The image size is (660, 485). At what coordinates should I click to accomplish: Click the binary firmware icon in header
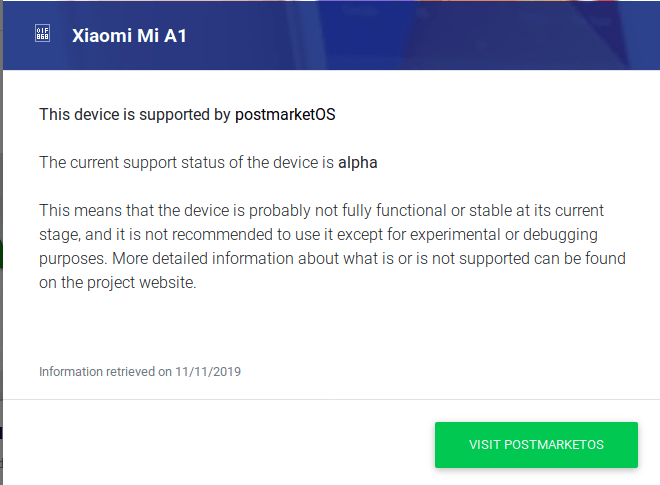pos(42,33)
